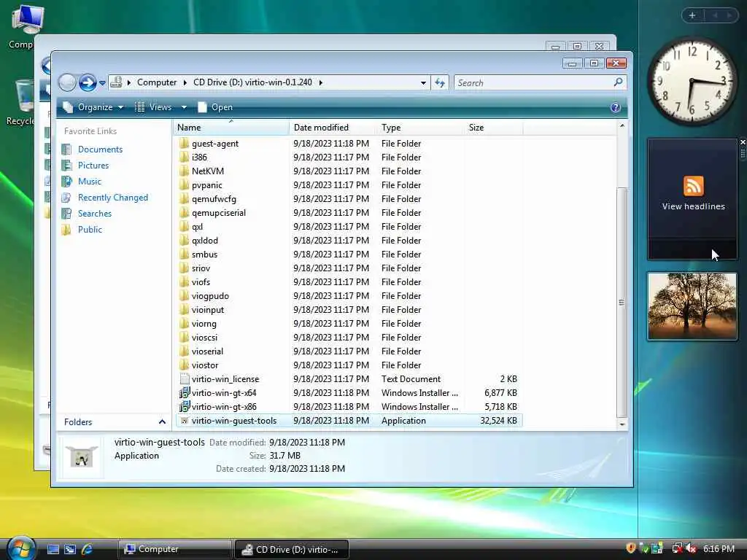
Task: Switch to Computer taskbar button
Action: 175,549
